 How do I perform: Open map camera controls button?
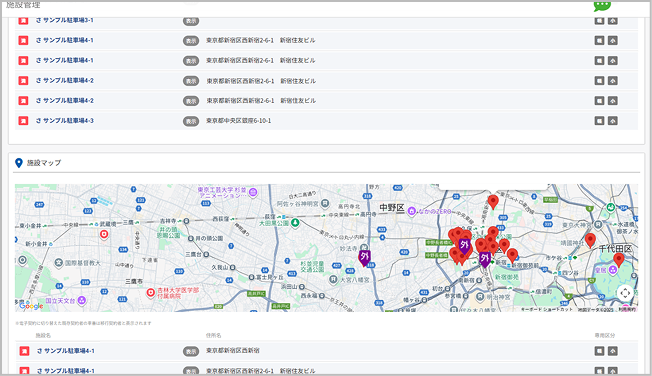625,293
